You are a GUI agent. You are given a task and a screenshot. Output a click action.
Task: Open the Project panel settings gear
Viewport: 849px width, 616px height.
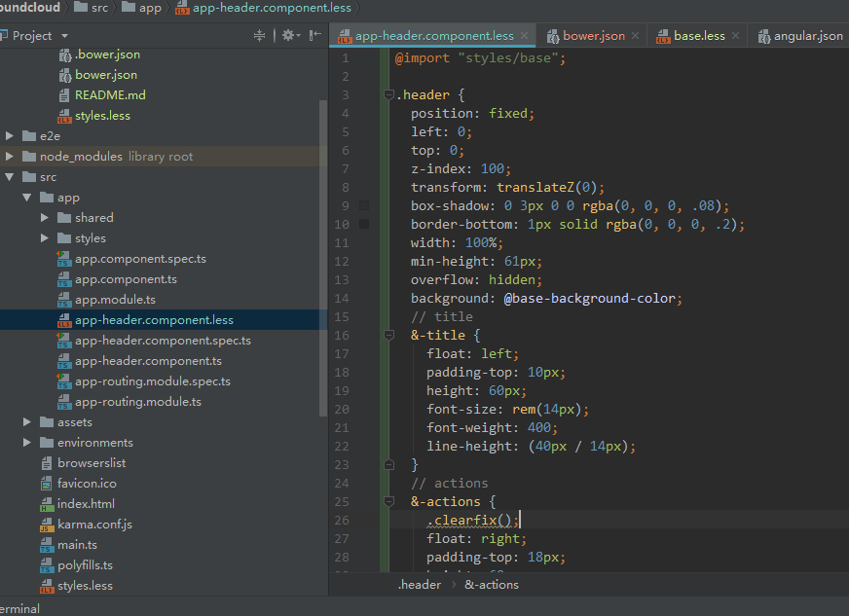(x=287, y=34)
